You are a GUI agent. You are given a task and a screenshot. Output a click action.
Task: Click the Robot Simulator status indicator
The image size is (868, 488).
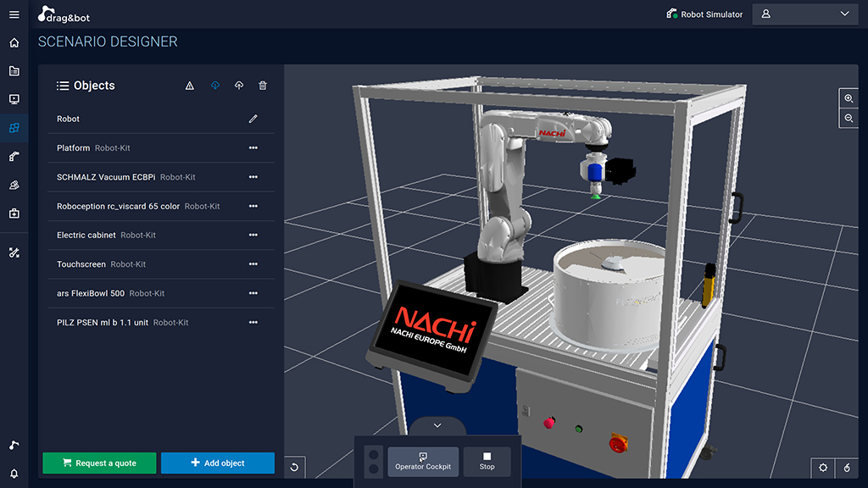[704, 14]
